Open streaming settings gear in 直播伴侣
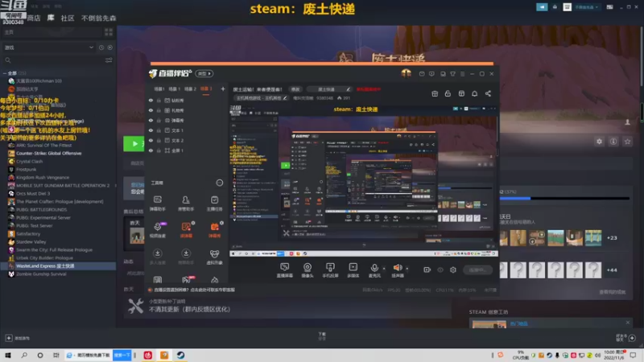This screenshot has height=362, width=644. pyautogui.click(x=453, y=269)
